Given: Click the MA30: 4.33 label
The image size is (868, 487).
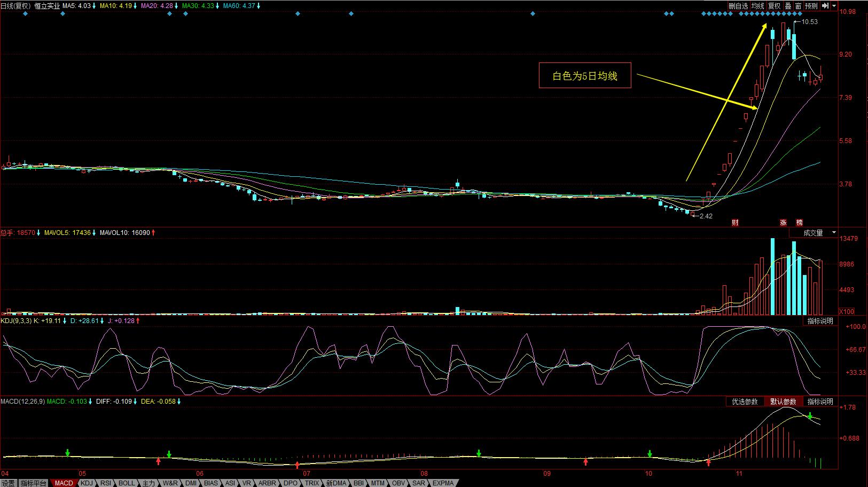Looking at the screenshot, I should (198, 6).
